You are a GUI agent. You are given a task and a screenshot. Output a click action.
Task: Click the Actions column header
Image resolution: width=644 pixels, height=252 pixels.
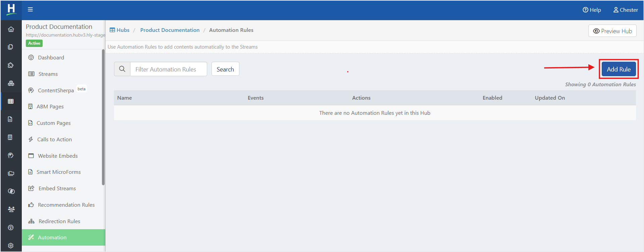[x=361, y=98]
